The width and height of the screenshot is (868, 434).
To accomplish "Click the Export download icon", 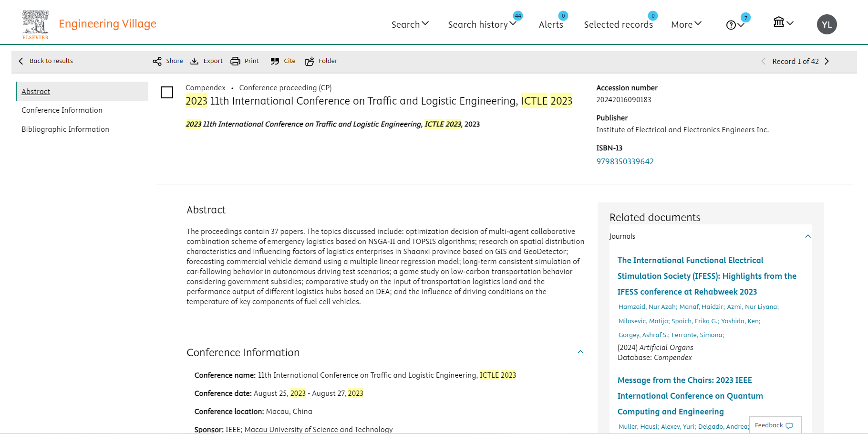I will click(x=194, y=61).
